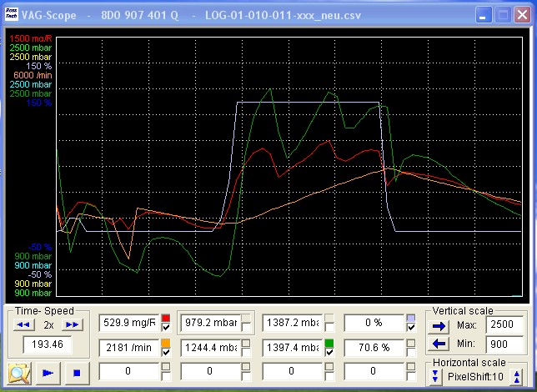537x392 pixels.
Task: Click the orange "6000 /min" legend label
Action: tap(33, 75)
